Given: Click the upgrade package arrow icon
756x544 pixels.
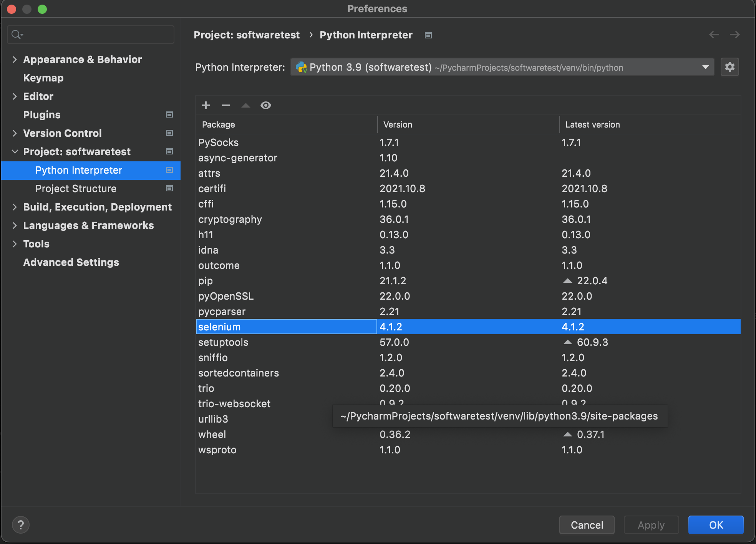Looking at the screenshot, I should click(x=246, y=105).
